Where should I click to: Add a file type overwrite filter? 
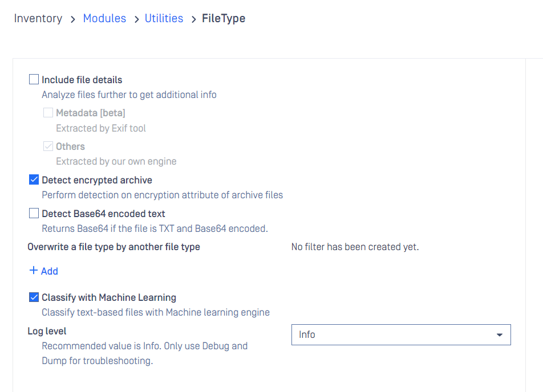43,271
